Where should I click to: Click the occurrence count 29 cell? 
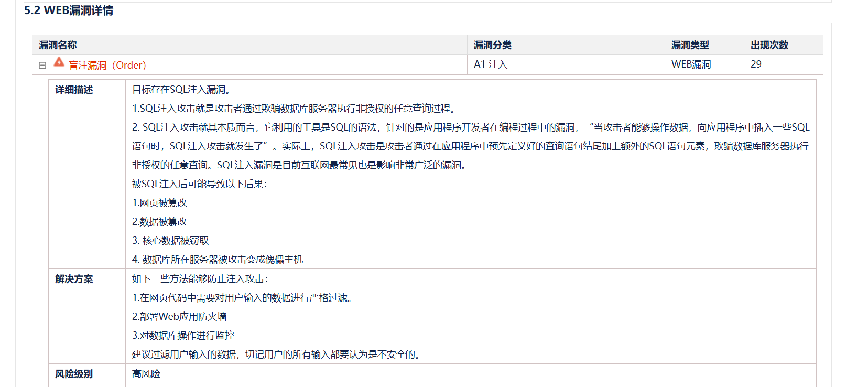pos(756,64)
